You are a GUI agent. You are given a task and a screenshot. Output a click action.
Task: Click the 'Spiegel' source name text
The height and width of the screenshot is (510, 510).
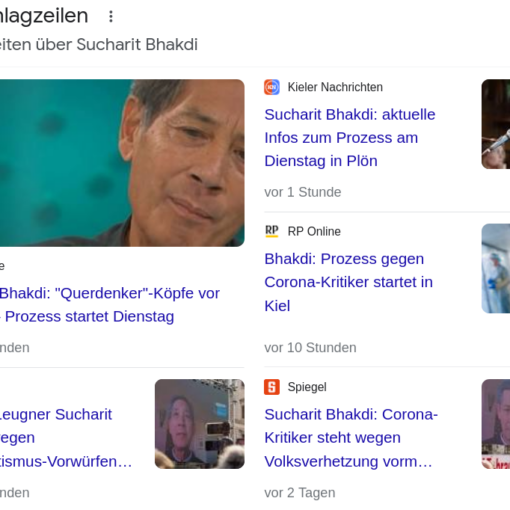(x=307, y=387)
